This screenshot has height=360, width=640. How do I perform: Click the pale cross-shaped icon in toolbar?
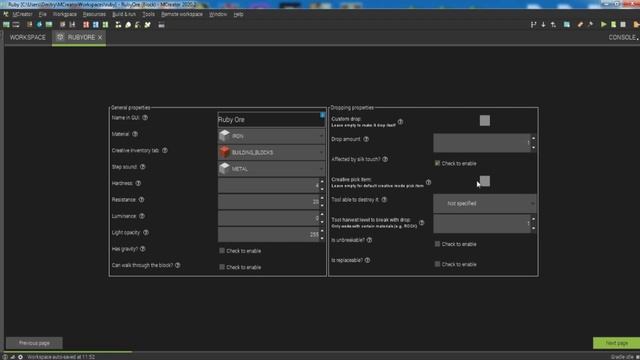pyautogui.click(x=148, y=24)
